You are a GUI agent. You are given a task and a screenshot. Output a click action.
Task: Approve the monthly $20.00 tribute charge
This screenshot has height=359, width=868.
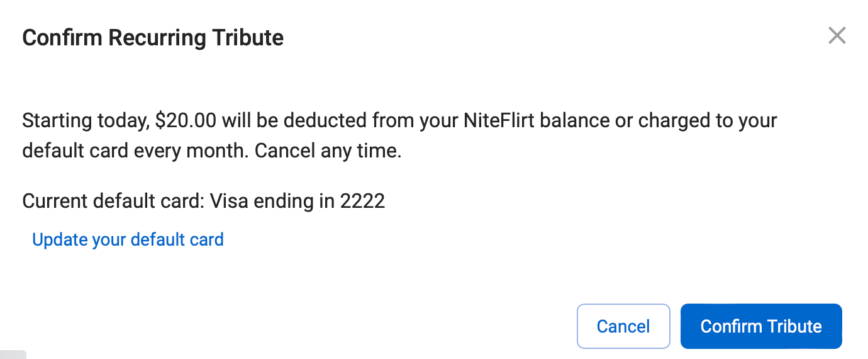click(761, 326)
